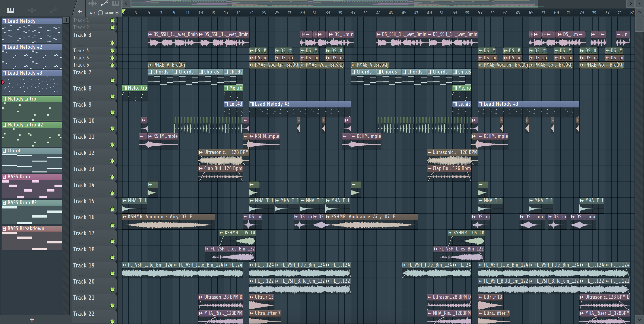Open clip menu of MHA_Riser..2_128BPM clip
The height and width of the screenshot is (324, 644).
(x=582, y=313)
